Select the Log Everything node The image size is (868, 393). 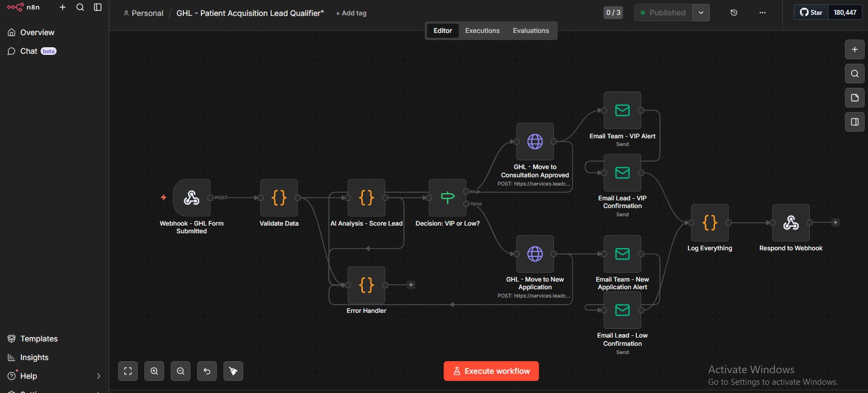coord(710,222)
